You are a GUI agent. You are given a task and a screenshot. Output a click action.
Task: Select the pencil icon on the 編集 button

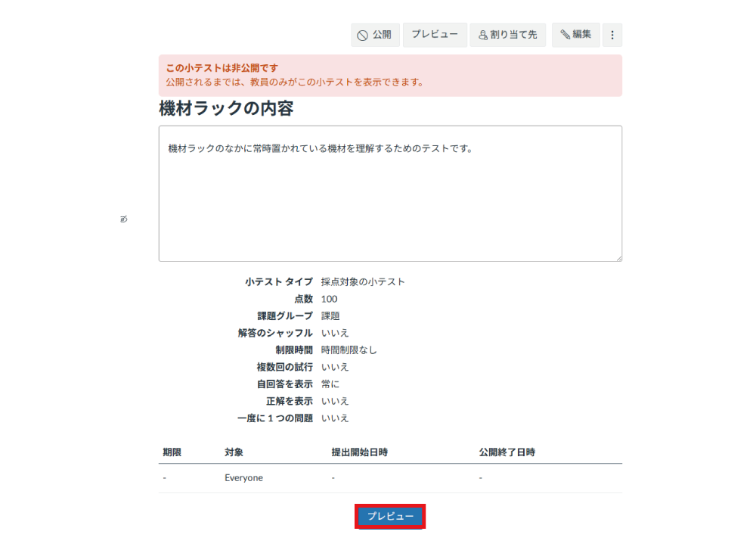pyautogui.click(x=567, y=34)
